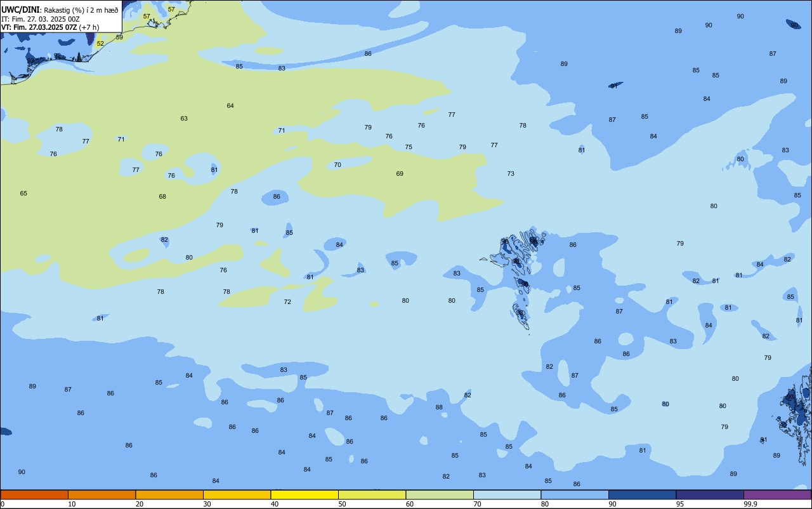Pick the 20–30 legend color band
This screenshot has width=812, height=509.
pos(169,494)
